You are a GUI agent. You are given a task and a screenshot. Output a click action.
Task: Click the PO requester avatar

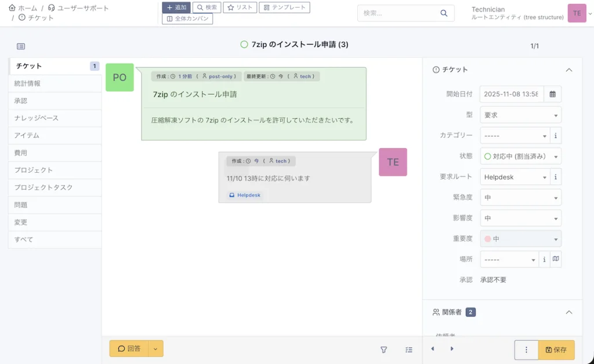pyautogui.click(x=119, y=77)
